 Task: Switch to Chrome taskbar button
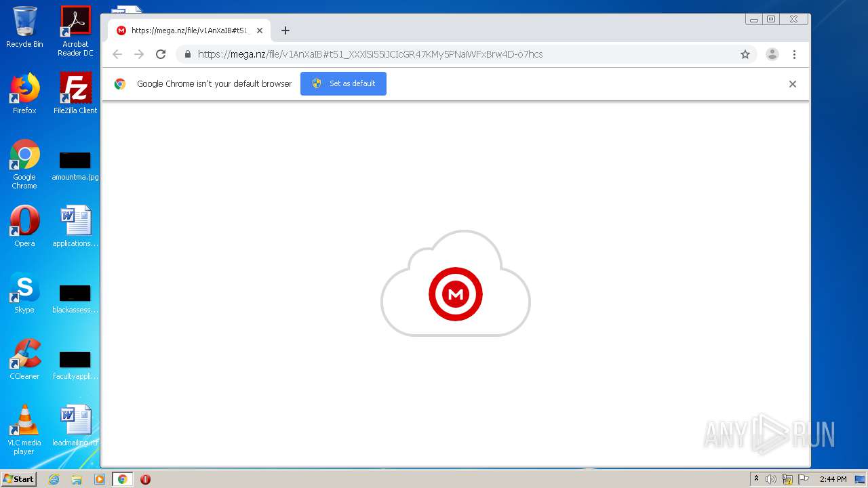pos(123,479)
